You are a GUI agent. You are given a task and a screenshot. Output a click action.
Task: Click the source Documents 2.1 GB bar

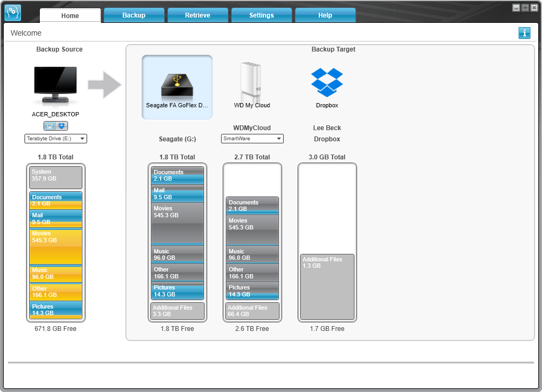click(56, 200)
